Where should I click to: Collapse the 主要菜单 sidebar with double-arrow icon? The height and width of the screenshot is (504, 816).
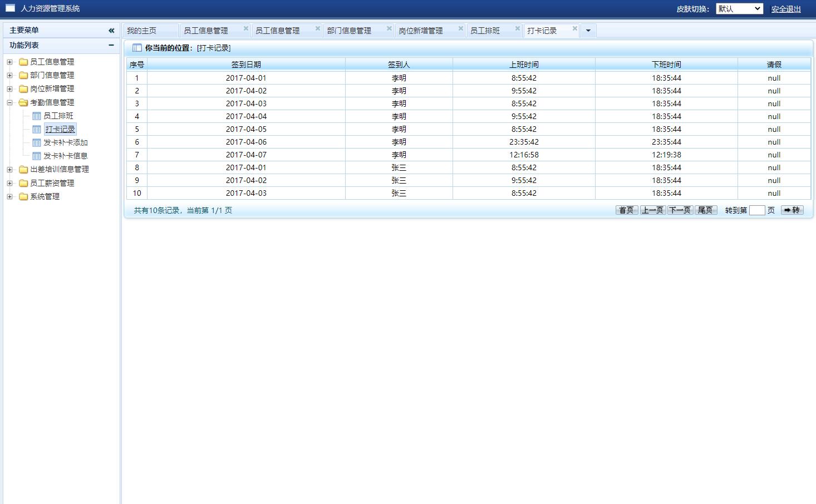pyautogui.click(x=111, y=31)
